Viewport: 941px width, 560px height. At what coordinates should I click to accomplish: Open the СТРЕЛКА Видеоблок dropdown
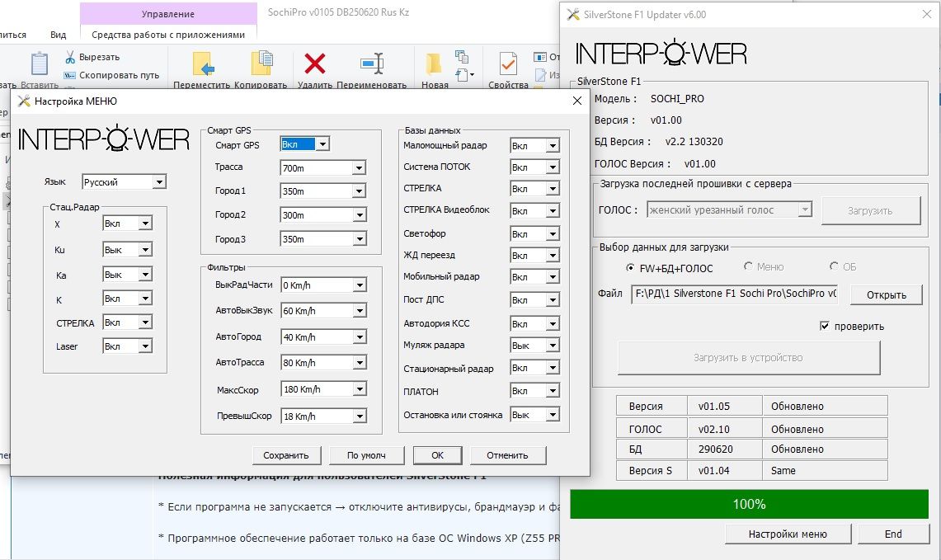(553, 210)
